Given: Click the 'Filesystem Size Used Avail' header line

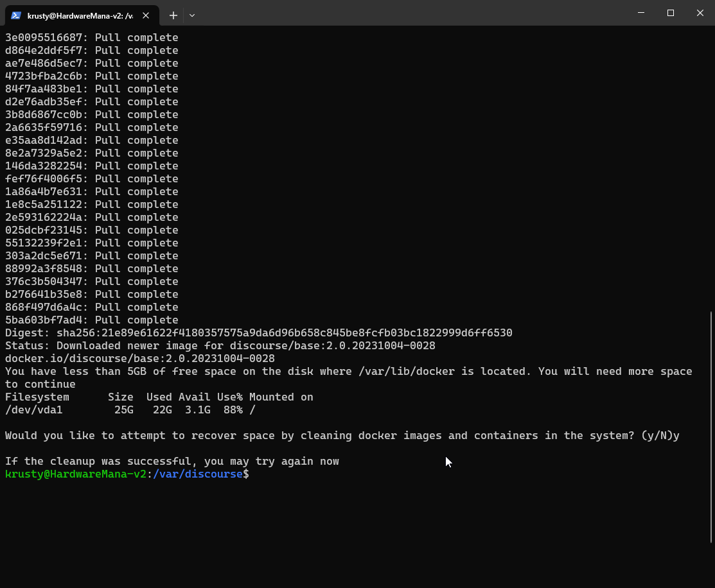Looking at the screenshot, I should 159,397.
